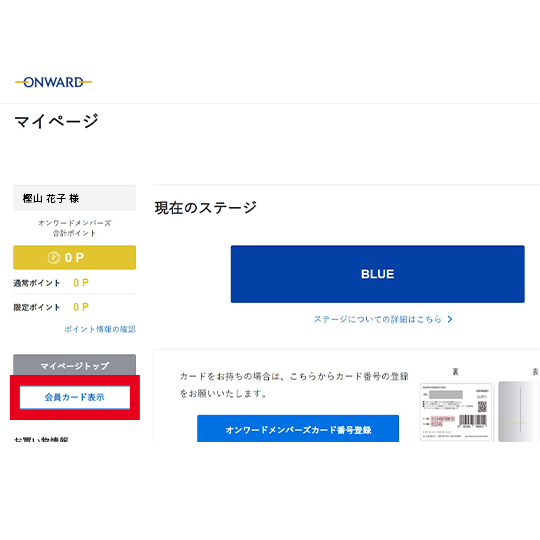
Task: Click the ONWARD logo
Action: [53, 82]
